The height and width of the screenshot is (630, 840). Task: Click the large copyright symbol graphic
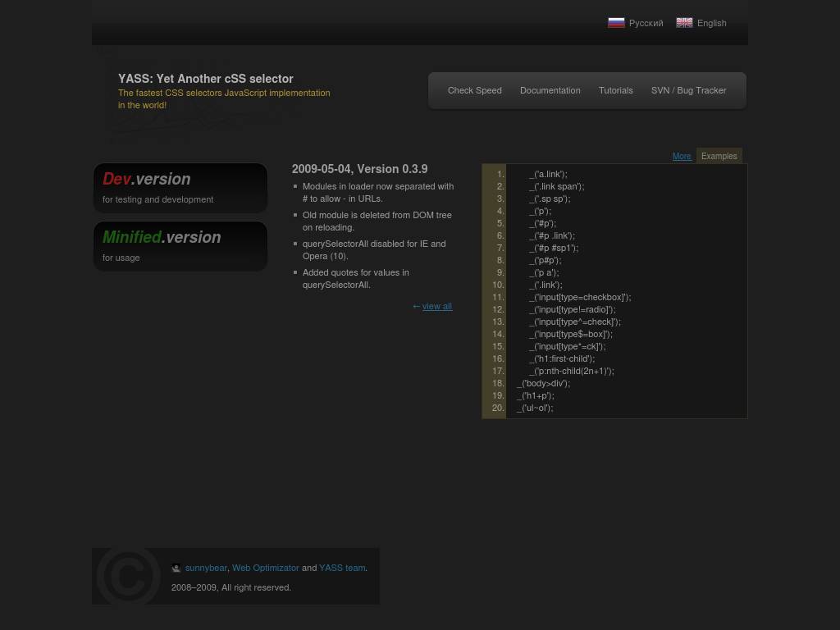pyautogui.click(x=127, y=577)
